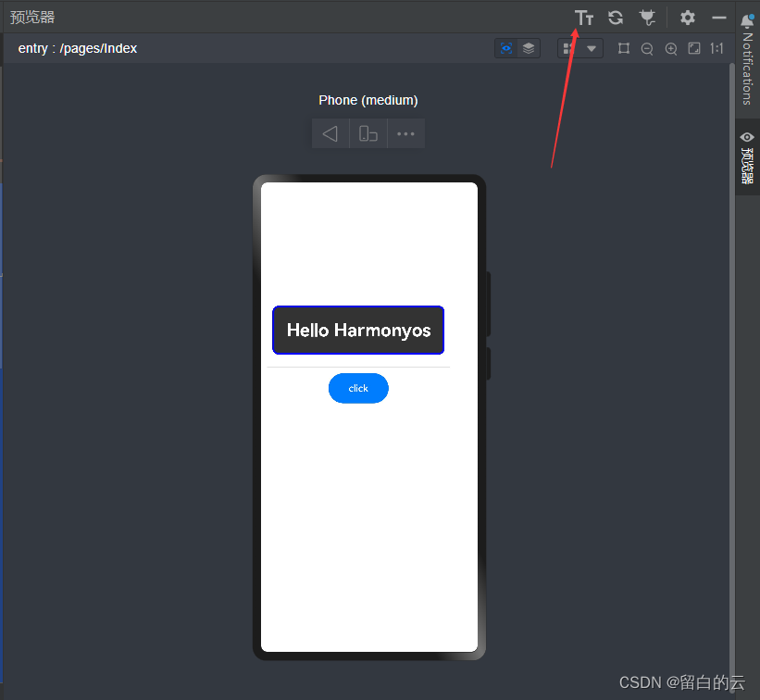This screenshot has width=760, height=700.
Task: Click the entry : /pages/Index path label
Action: [x=78, y=48]
